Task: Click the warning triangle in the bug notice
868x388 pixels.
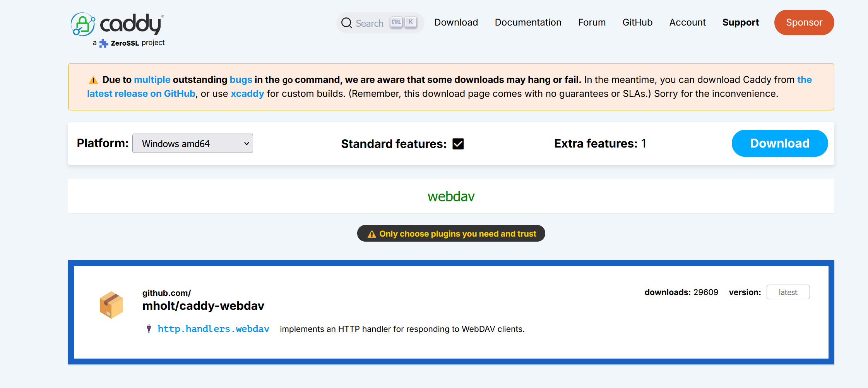Action: point(93,80)
